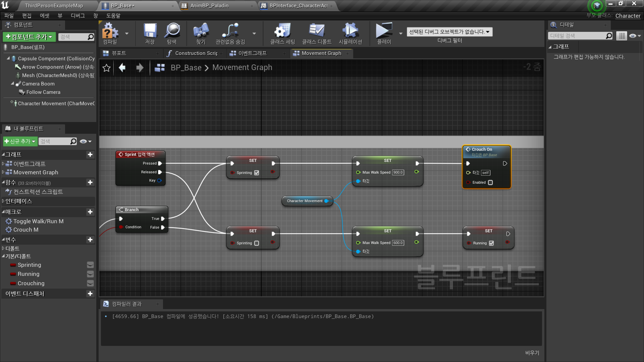Uncheck Sprinting checkbox on upper SET node
The height and width of the screenshot is (362, 644).
pos(257,173)
